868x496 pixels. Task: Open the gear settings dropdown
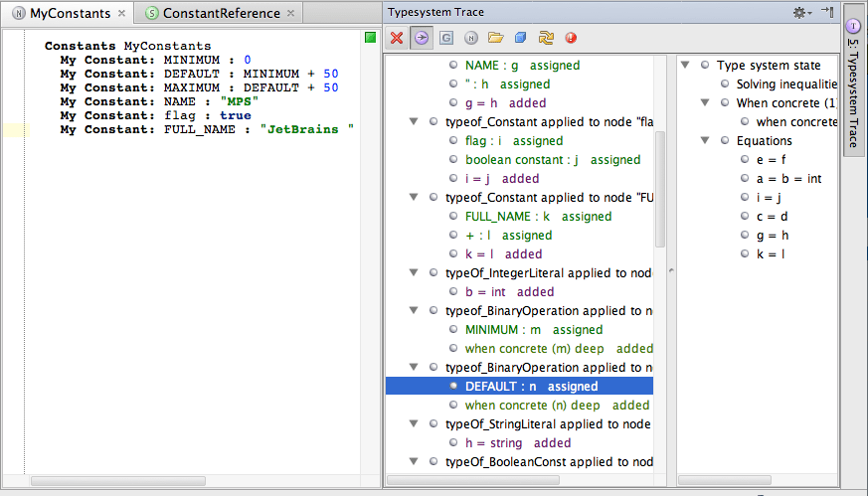[x=800, y=12]
